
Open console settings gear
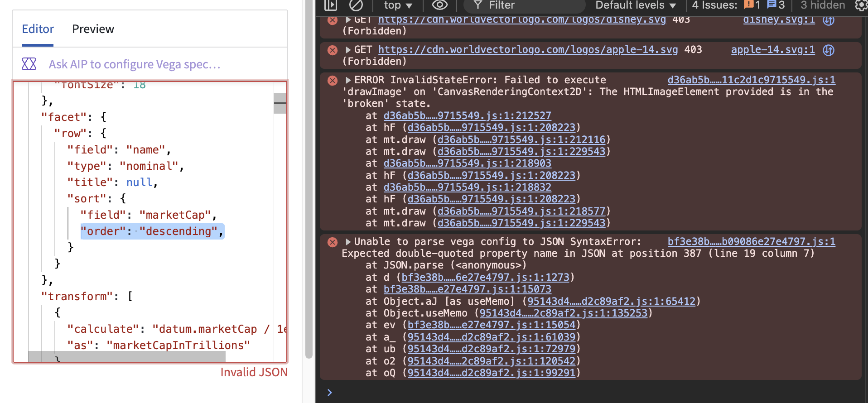coord(861,5)
